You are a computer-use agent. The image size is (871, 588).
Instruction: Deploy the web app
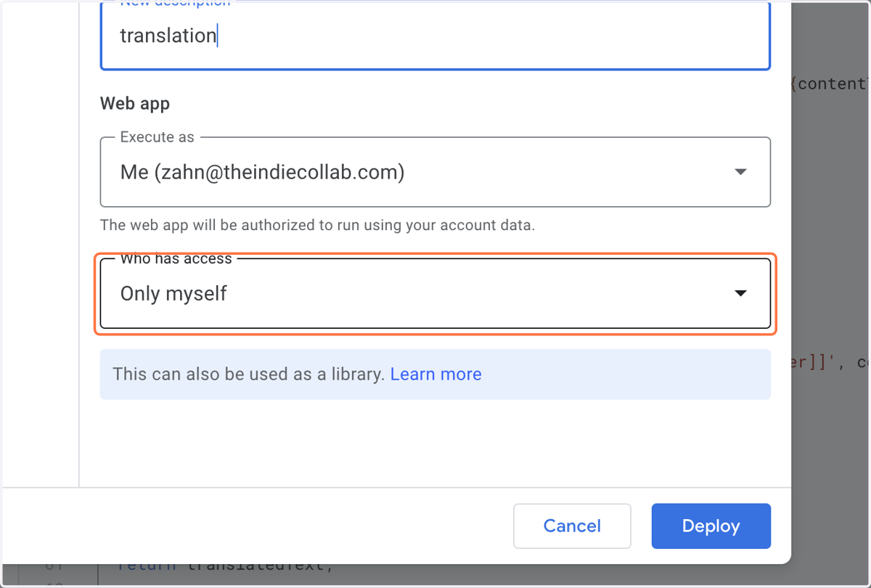[x=711, y=526]
